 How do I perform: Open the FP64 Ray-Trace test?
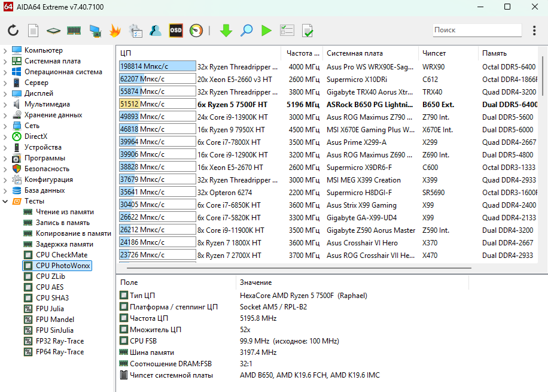click(60, 352)
